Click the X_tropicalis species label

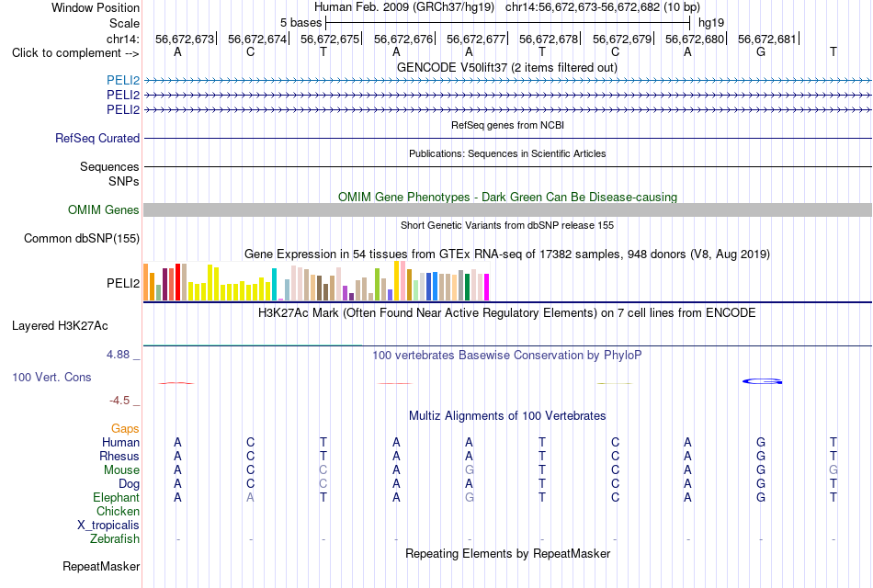pos(108,526)
